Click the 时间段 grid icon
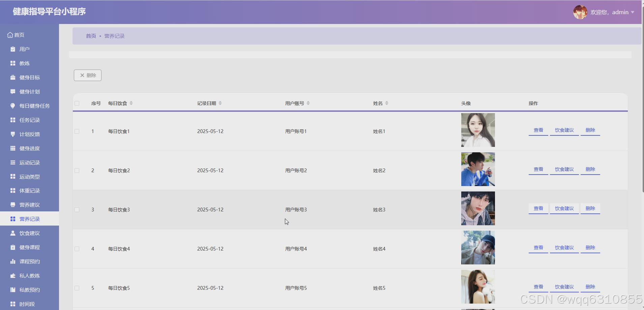The image size is (644, 310). [x=13, y=304]
